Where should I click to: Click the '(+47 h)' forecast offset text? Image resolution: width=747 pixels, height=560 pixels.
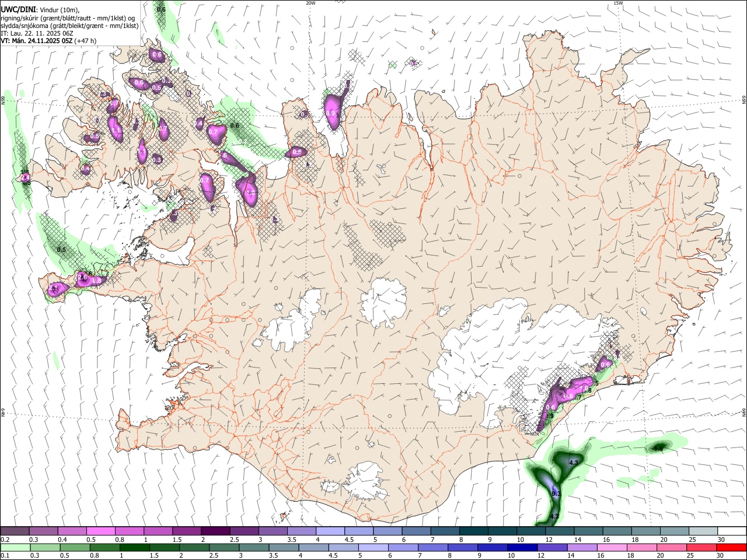[86, 41]
